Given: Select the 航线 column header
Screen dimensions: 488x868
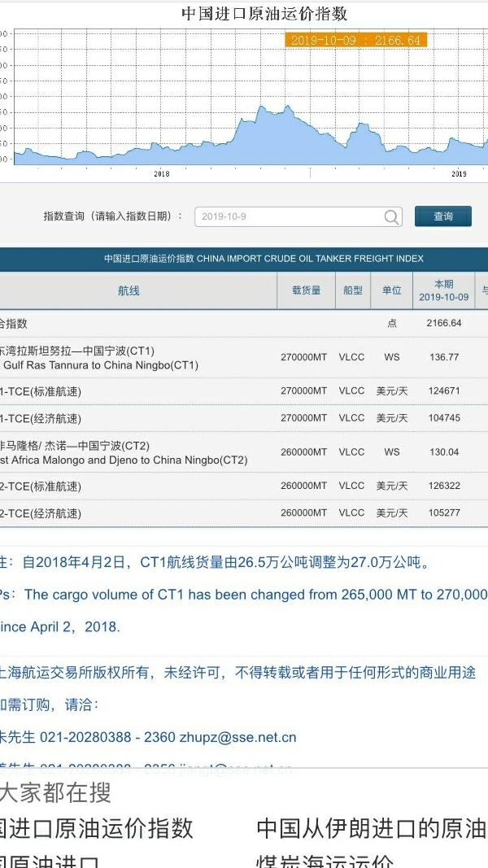Looking at the screenshot, I should coord(129,291).
